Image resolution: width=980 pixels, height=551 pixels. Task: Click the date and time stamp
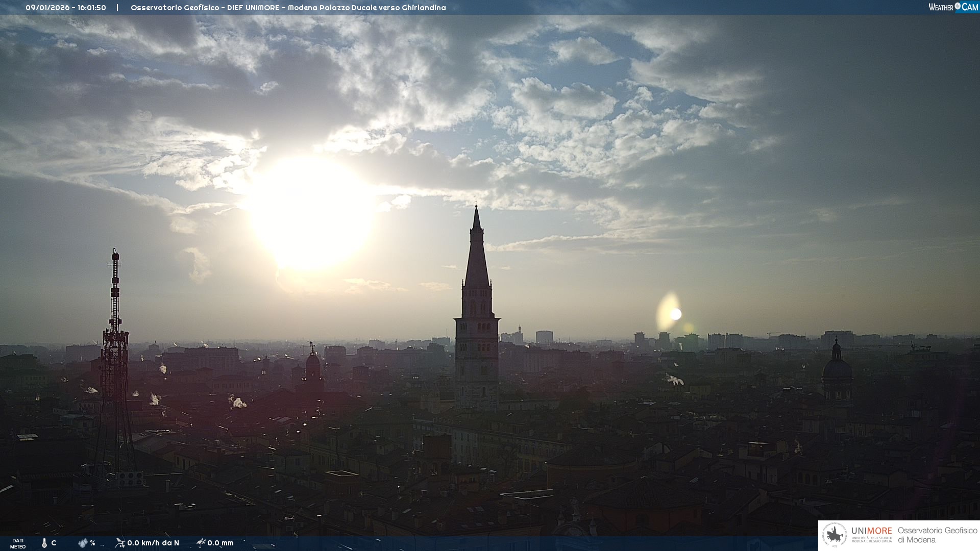point(66,8)
